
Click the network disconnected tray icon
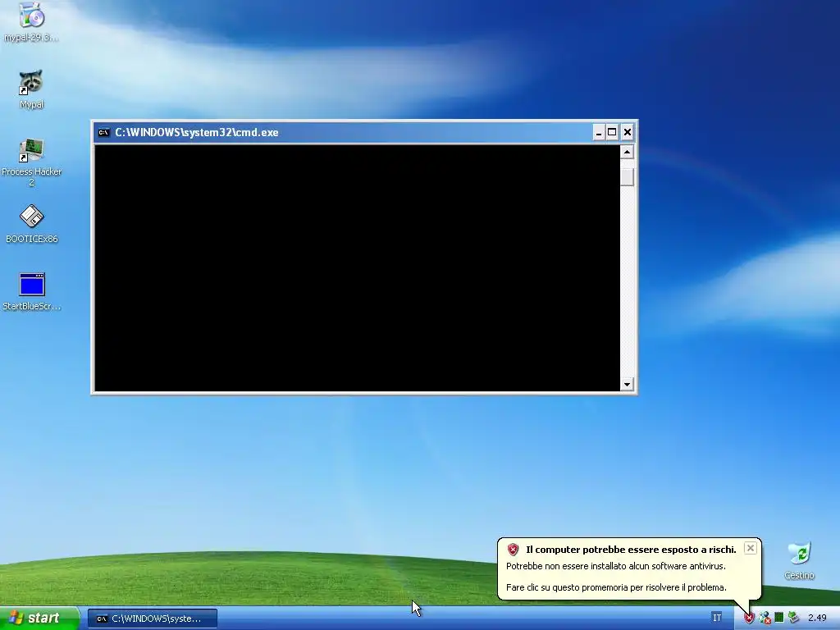(x=765, y=618)
